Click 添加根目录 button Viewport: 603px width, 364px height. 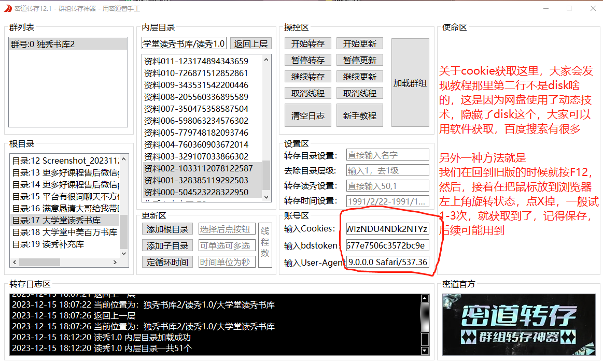point(167,229)
